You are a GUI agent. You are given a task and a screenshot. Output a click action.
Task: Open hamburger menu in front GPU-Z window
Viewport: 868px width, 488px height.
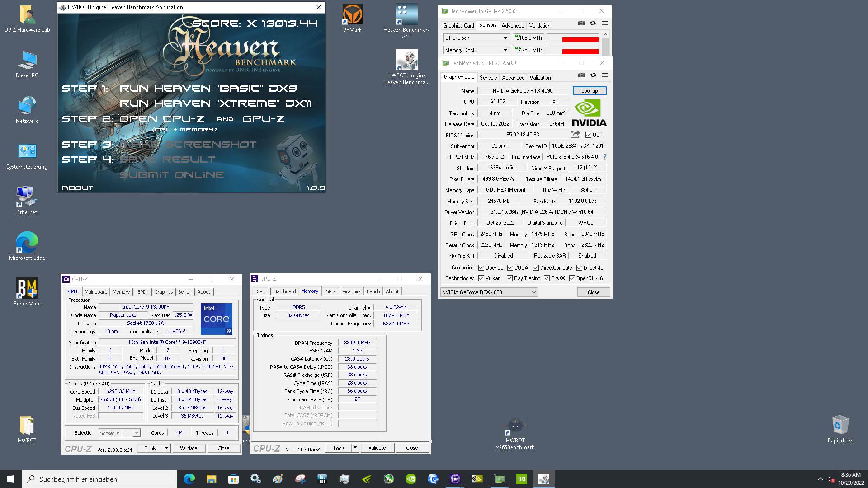pyautogui.click(x=605, y=75)
